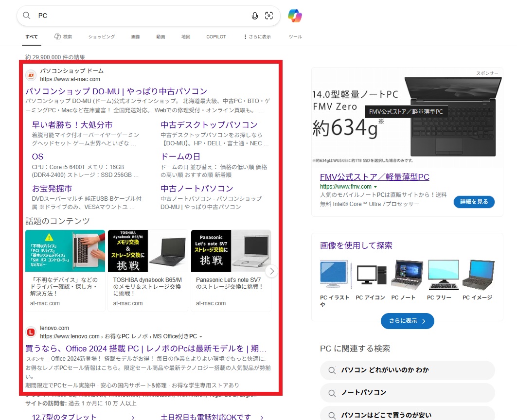Click the 詳細を見る button
The image size is (517, 420).
coord(474,202)
